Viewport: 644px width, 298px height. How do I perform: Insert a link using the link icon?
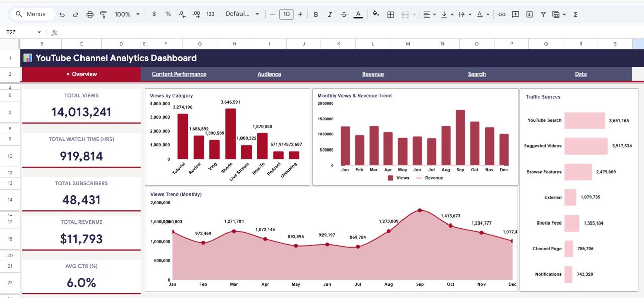click(x=502, y=14)
